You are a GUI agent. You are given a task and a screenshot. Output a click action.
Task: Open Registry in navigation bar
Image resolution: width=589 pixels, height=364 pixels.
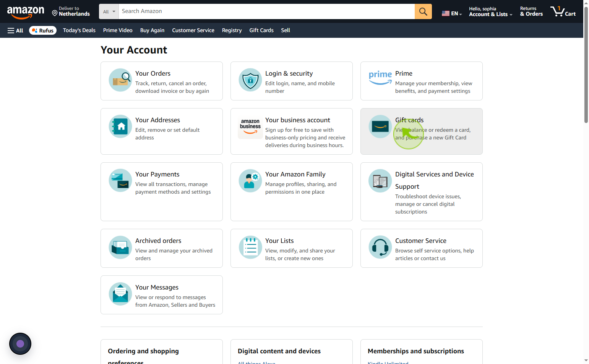232,30
